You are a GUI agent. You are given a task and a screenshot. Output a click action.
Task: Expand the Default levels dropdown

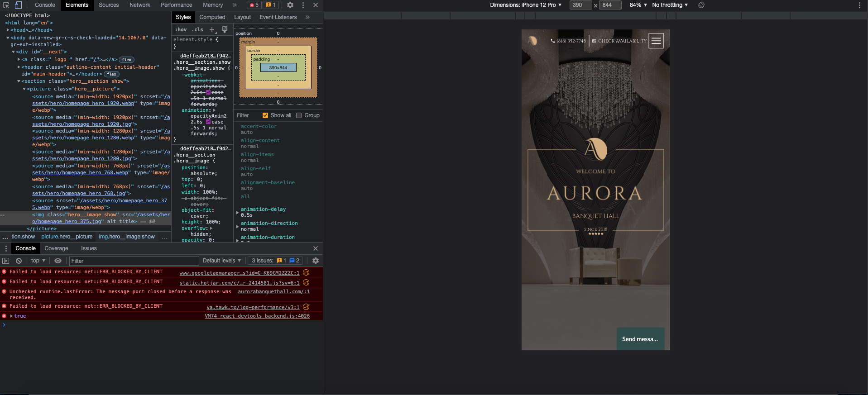(221, 261)
